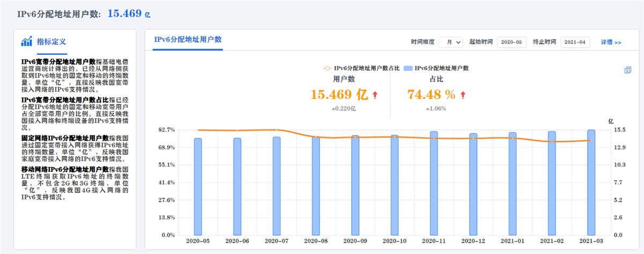
Task: Toggle the IPv6分配地址用户数占比 line legend
Action: tap(361, 68)
